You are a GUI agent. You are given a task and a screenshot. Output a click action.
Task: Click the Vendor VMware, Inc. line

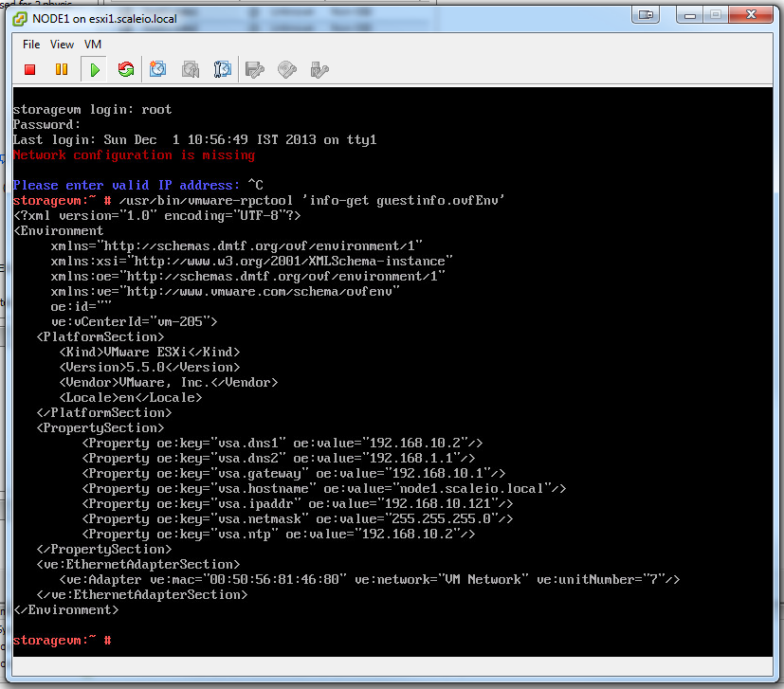tap(169, 383)
